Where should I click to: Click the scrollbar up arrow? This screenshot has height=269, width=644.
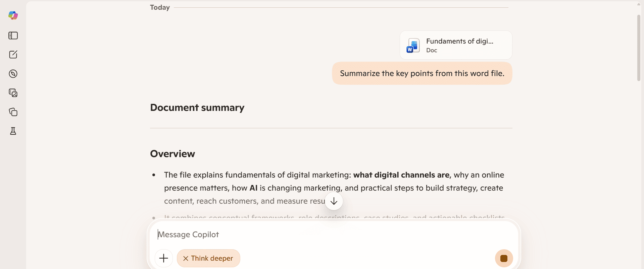click(x=639, y=4)
